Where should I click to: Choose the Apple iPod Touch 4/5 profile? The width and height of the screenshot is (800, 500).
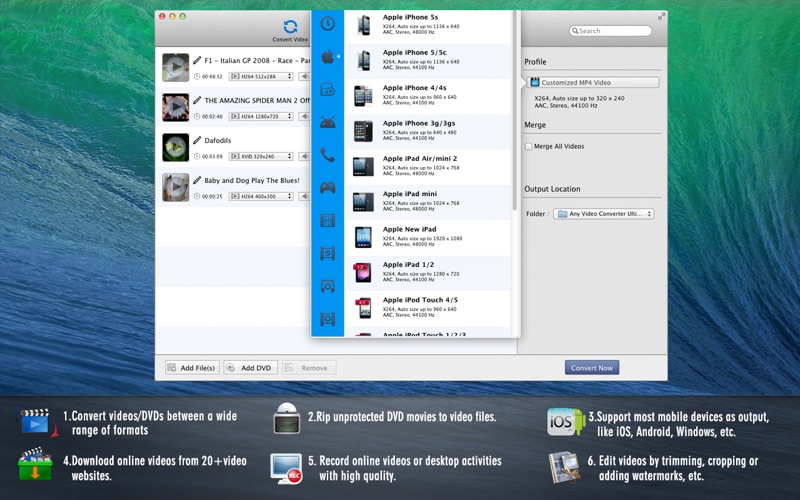pyautogui.click(x=428, y=308)
